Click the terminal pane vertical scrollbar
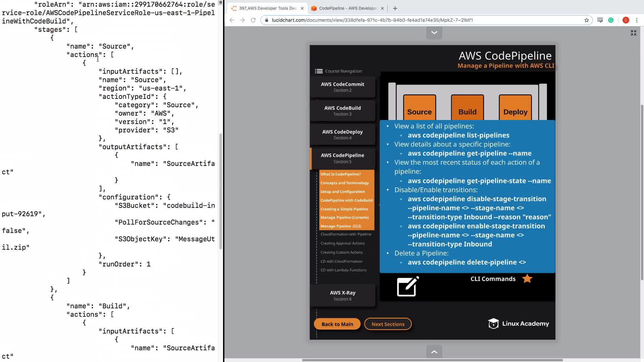Image resolution: width=644 pixels, height=362 pixels. [220, 191]
